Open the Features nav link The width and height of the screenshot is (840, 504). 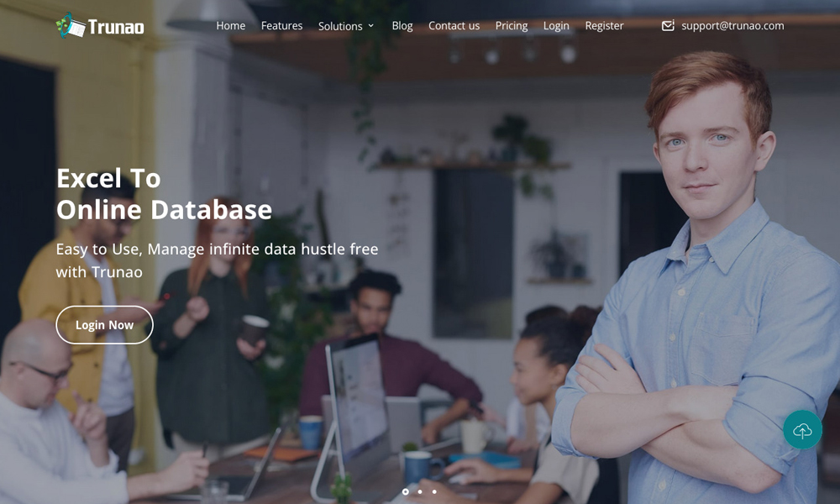coord(281,25)
